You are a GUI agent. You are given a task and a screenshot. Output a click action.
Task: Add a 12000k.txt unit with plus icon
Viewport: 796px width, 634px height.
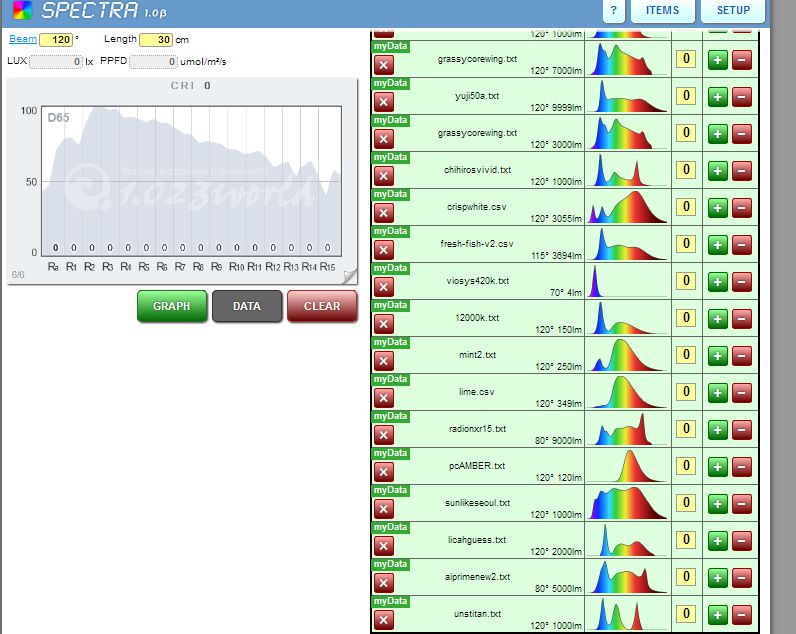coord(717,319)
